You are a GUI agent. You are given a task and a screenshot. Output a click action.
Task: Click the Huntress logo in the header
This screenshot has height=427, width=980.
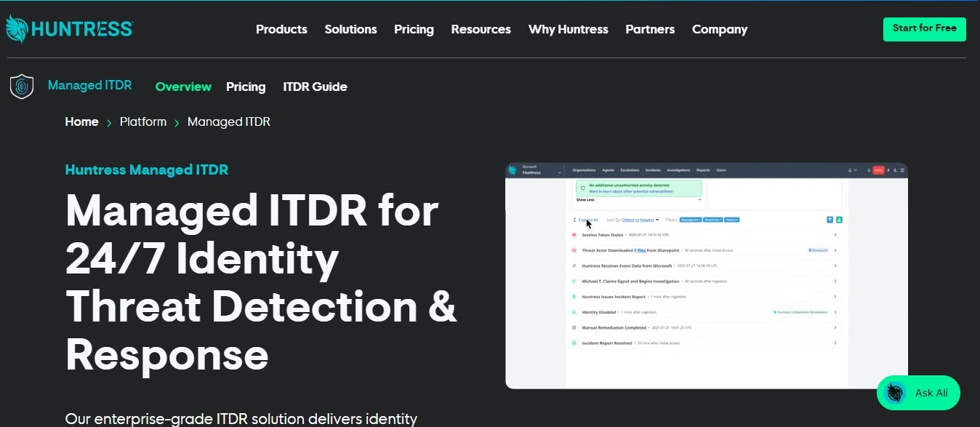tap(69, 29)
